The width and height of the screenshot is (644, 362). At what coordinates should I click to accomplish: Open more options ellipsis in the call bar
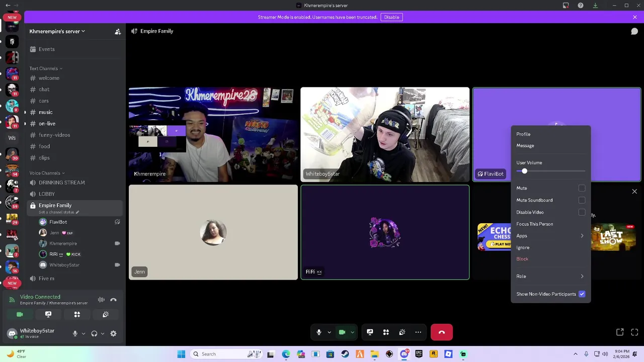pyautogui.click(x=418, y=332)
